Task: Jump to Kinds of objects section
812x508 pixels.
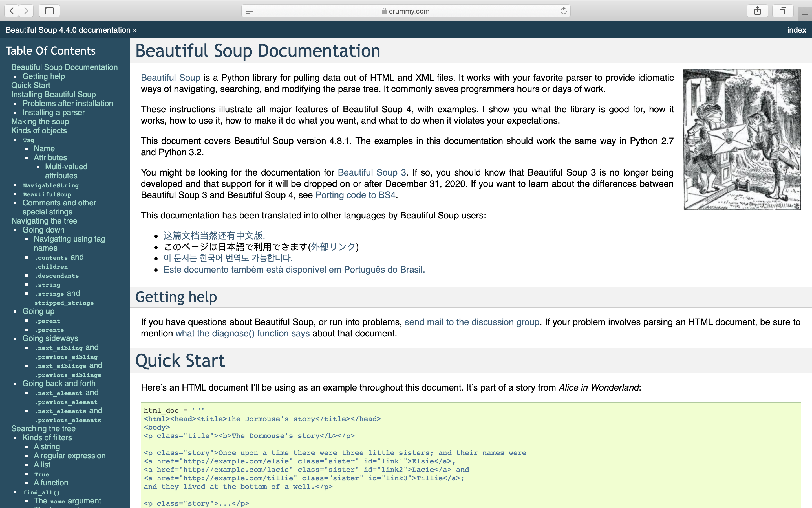Action: tap(39, 130)
